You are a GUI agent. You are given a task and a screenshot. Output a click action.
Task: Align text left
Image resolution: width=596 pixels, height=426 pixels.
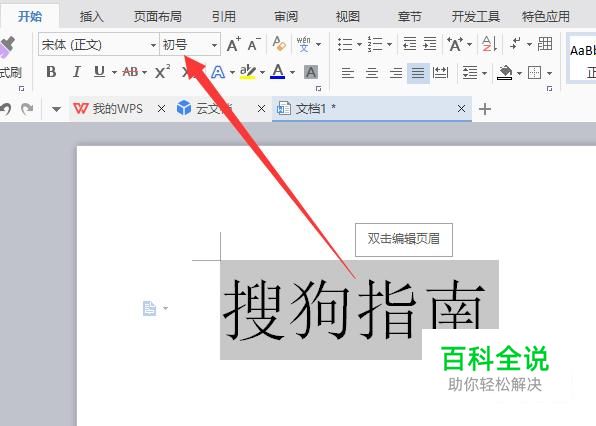tap(347, 73)
